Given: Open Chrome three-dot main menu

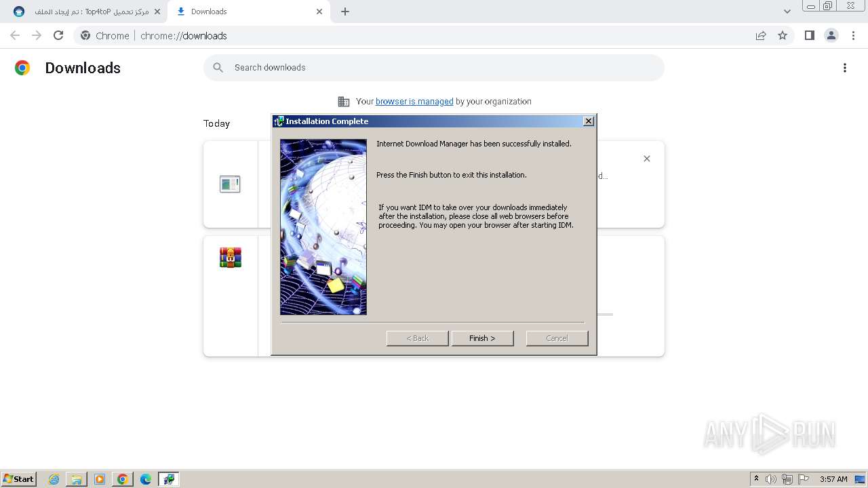Looking at the screenshot, I should coord(854,35).
